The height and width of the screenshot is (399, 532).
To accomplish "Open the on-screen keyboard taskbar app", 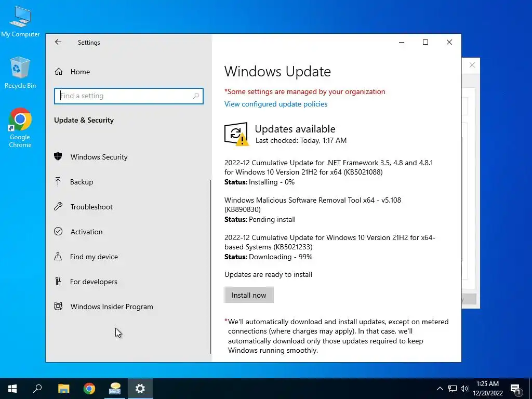I will pyautogui.click(x=115, y=389).
